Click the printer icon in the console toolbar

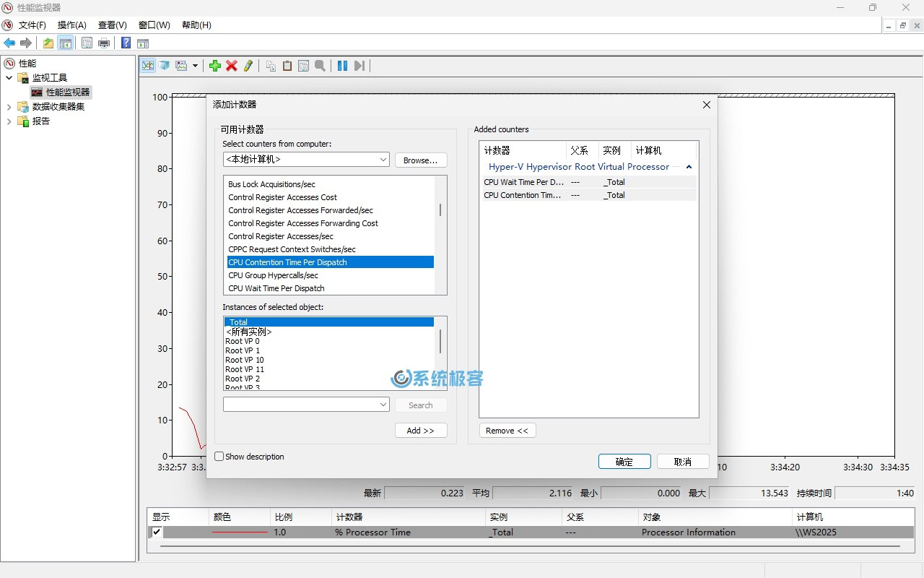click(x=104, y=43)
